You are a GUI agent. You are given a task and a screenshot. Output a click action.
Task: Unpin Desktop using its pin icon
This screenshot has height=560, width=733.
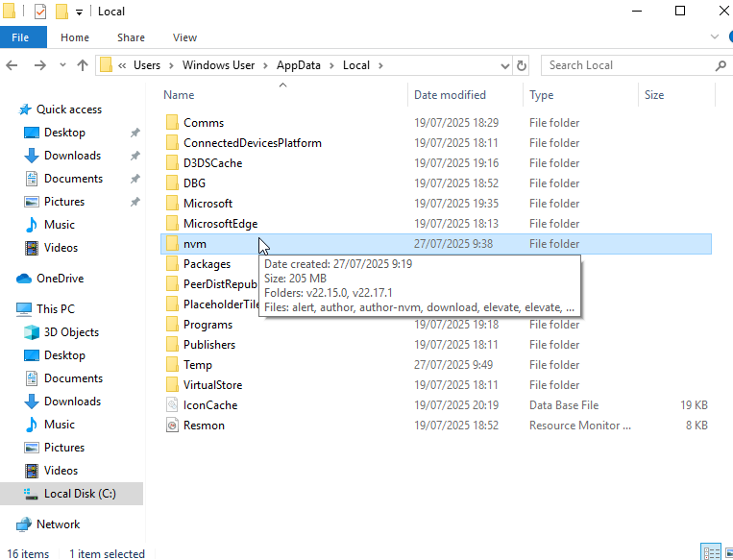(x=135, y=133)
